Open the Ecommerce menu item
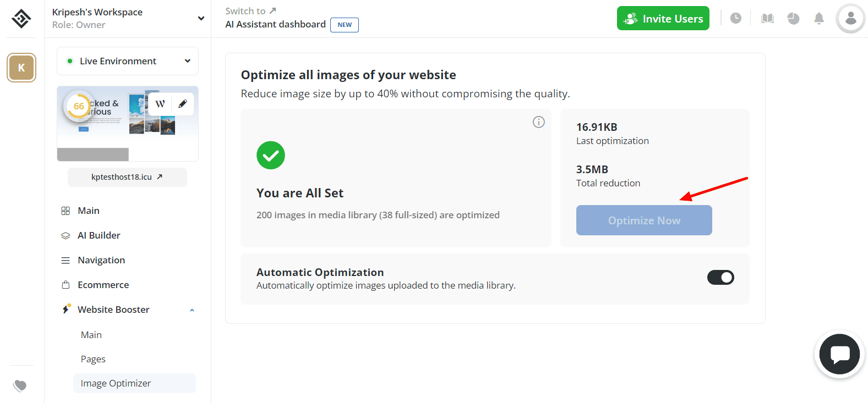This screenshot has height=403, width=868. tap(103, 285)
